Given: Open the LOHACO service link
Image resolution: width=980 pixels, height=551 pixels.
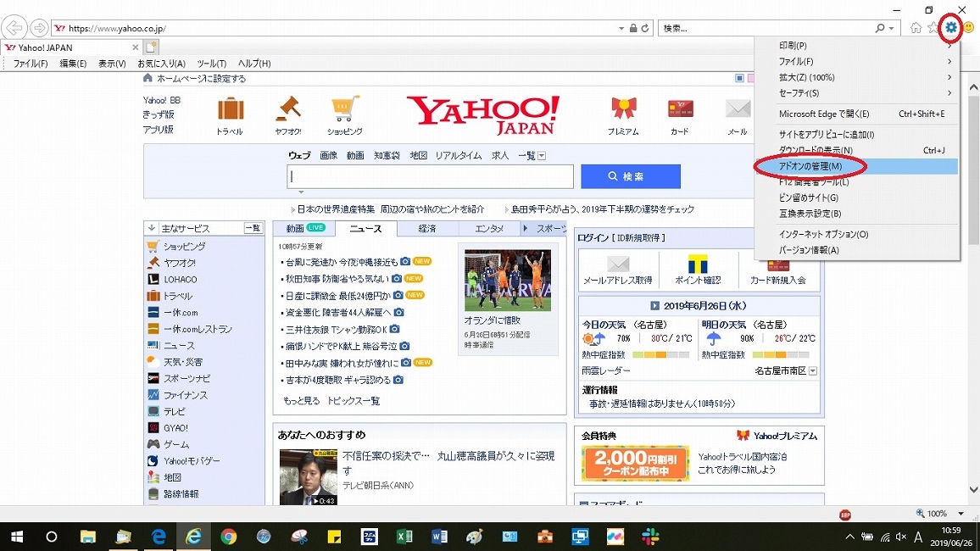Looking at the screenshot, I should pyautogui.click(x=180, y=280).
